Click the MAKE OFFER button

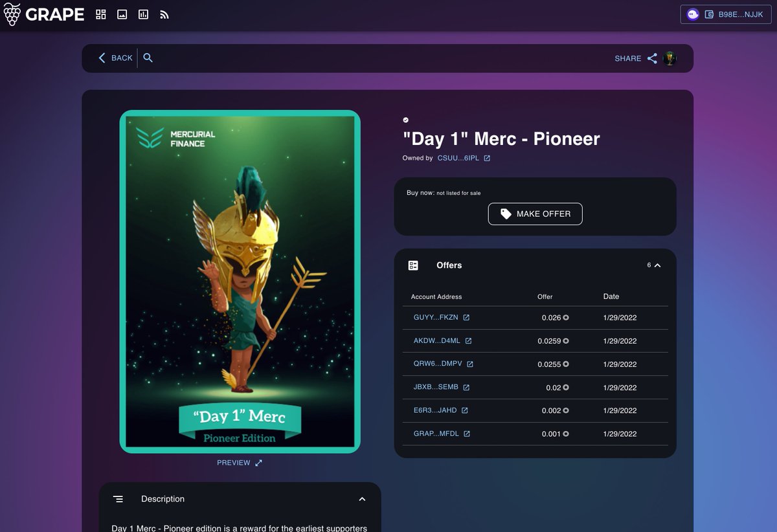pos(535,214)
